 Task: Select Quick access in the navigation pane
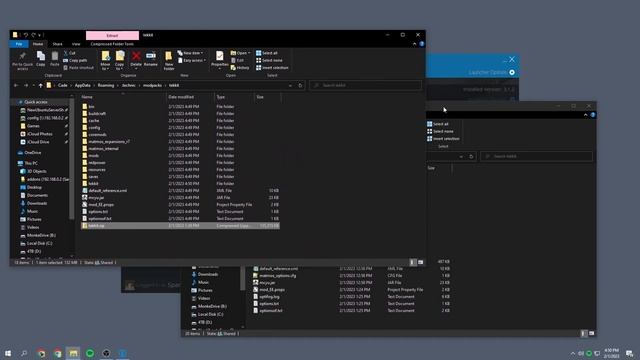coord(36,102)
